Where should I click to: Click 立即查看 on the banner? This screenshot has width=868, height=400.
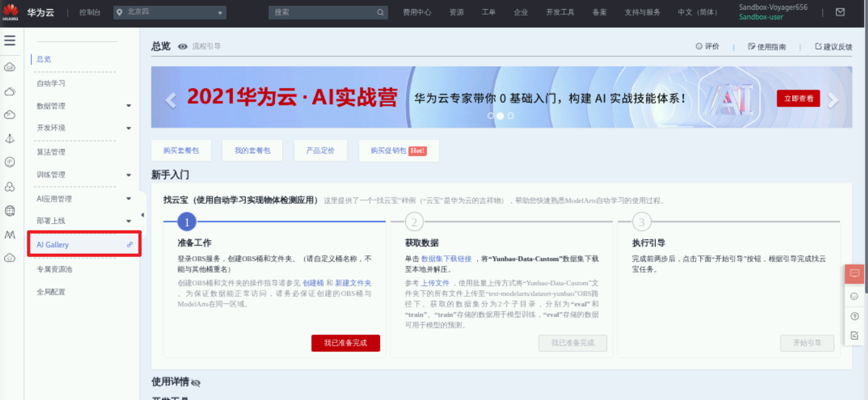coord(798,98)
